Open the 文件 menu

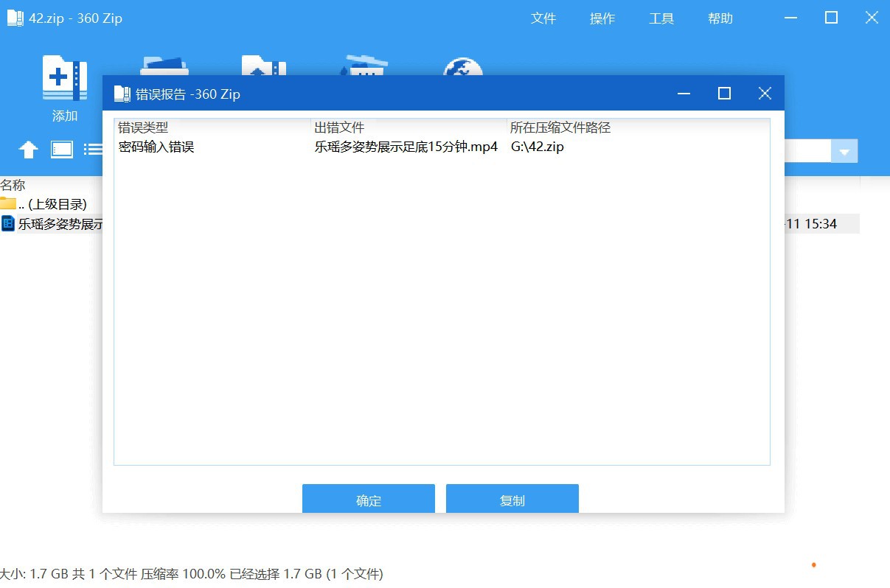tap(543, 18)
